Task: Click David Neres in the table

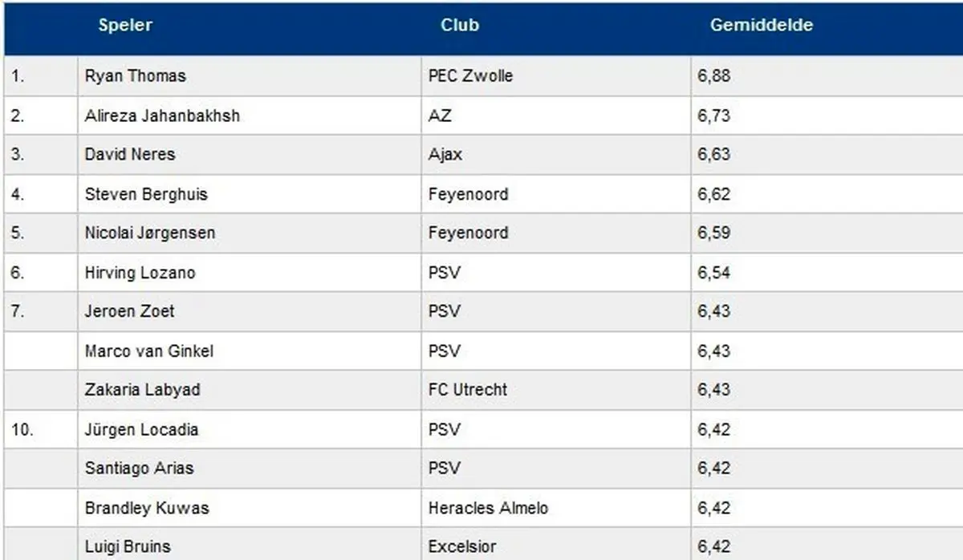Action: (130, 154)
